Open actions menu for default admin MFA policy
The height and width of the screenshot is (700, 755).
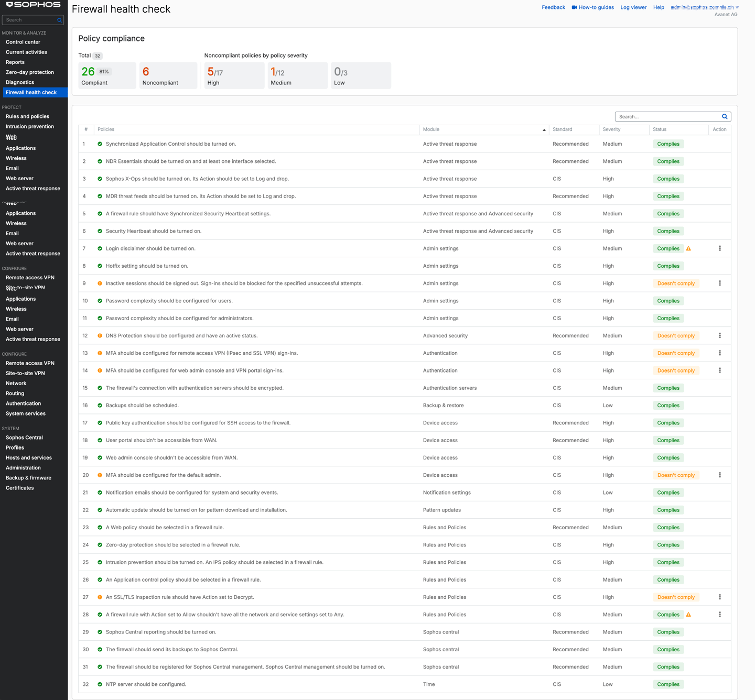click(720, 475)
